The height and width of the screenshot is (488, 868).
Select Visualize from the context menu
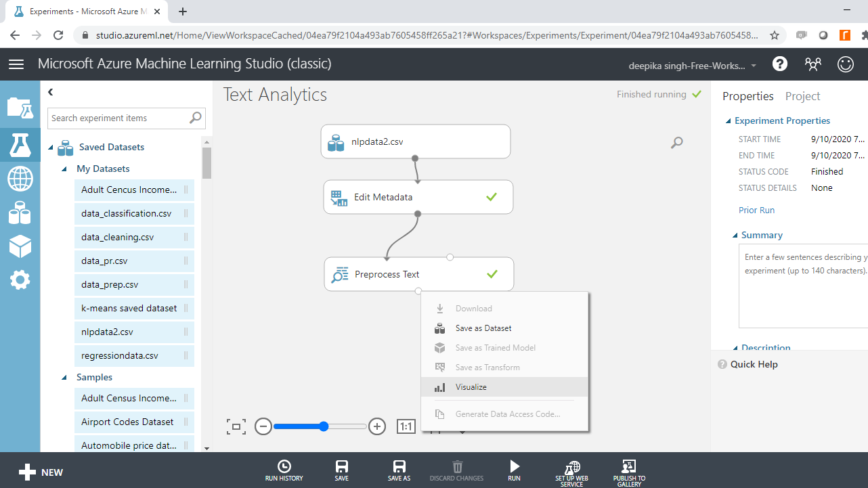[504, 387]
